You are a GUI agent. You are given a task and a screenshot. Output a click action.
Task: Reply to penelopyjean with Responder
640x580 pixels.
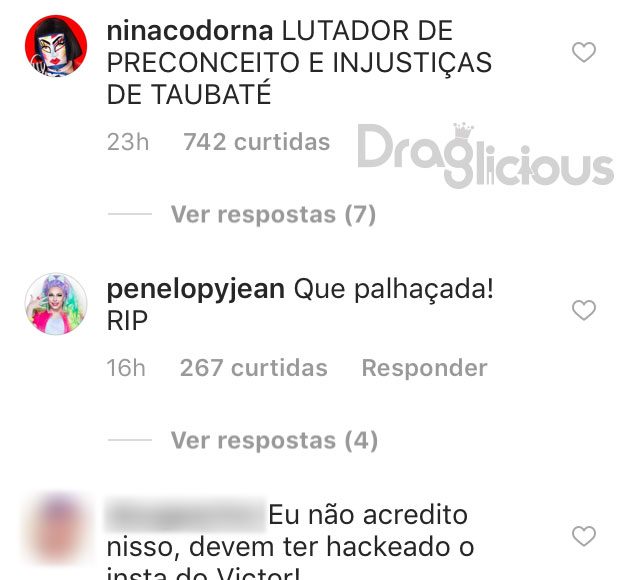point(424,368)
